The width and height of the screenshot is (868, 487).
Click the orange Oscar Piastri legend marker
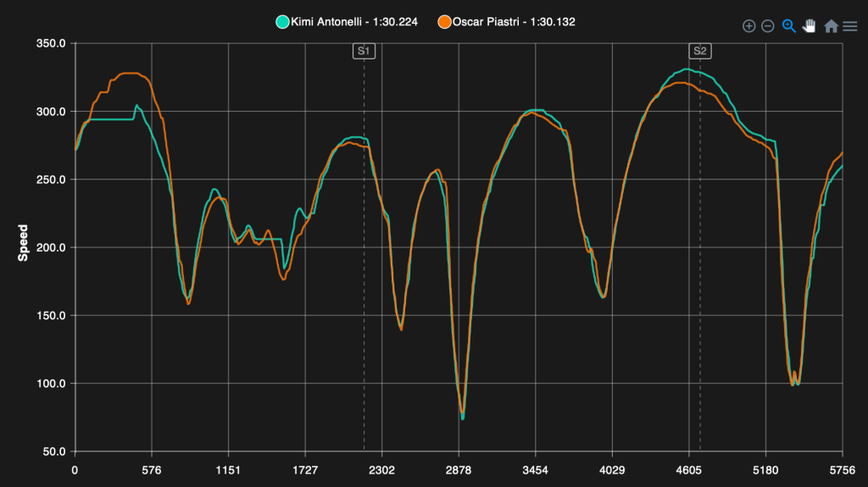point(444,22)
